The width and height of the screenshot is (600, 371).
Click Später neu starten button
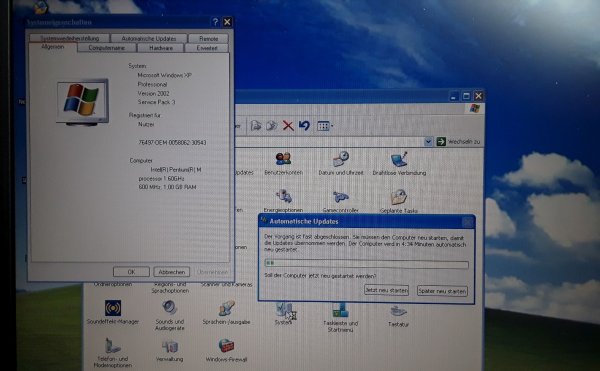(442, 291)
